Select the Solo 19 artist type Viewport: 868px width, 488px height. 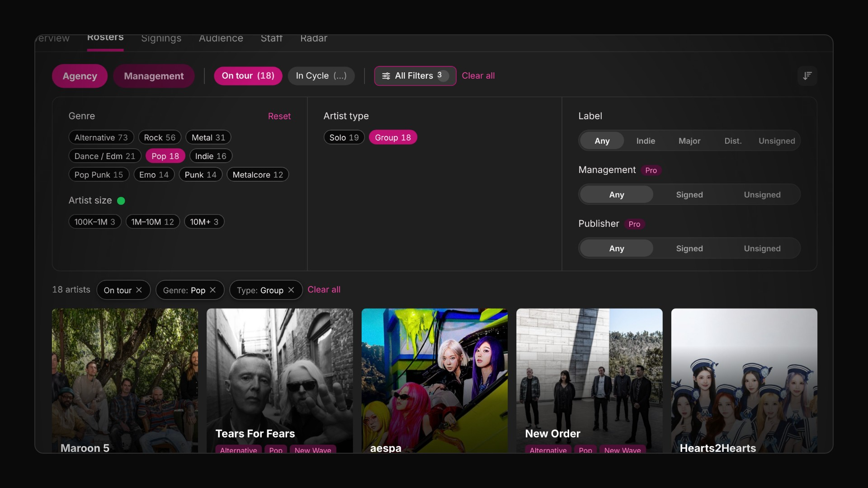click(x=344, y=137)
